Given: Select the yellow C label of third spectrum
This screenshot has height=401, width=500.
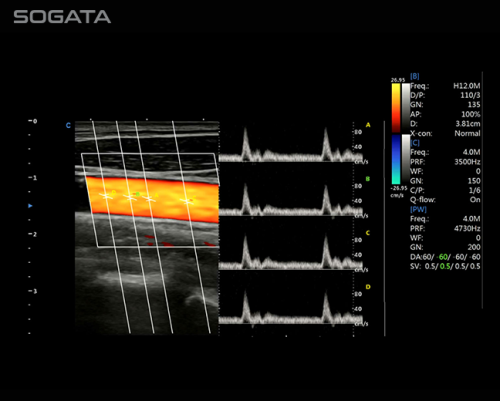Looking at the screenshot, I should pyautogui.click(x=368, y=233).
